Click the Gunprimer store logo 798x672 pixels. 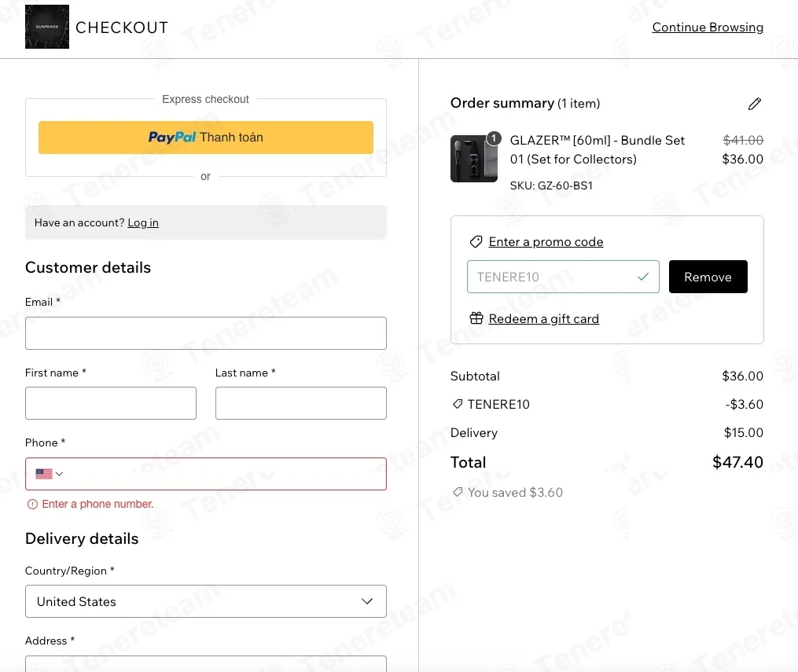click(47, 27)
